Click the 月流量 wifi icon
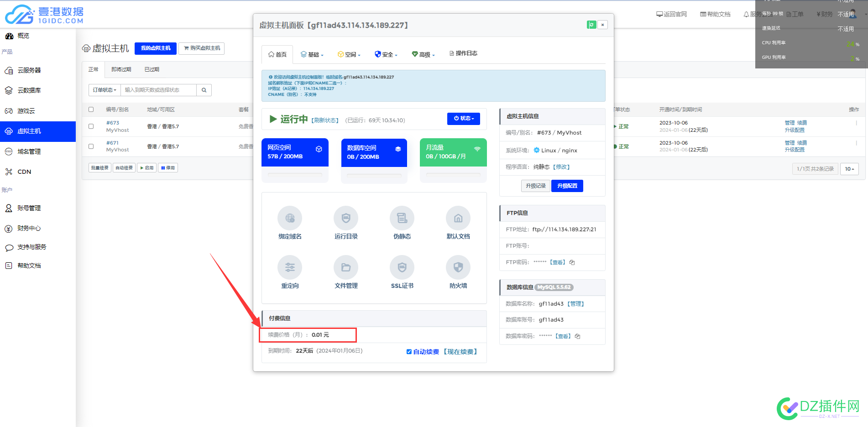 tap(477, 149)
